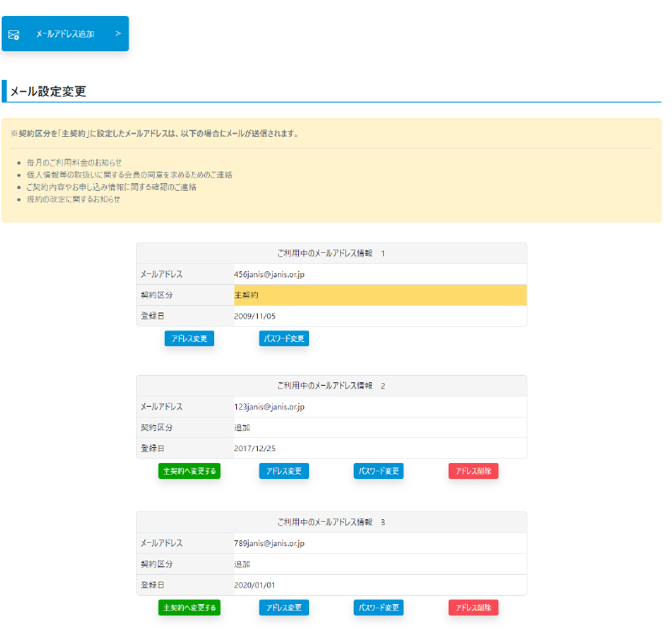Click パスワード変更 for 789janis@janis.or.jp
Viewport: 672px width, 642px height.
[379, 608]
